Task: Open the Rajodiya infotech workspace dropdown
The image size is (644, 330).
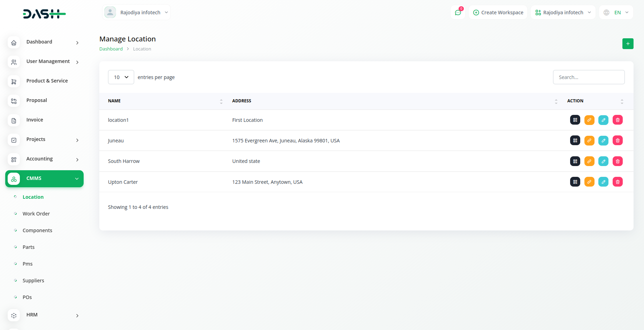Action: click(563, 13)
